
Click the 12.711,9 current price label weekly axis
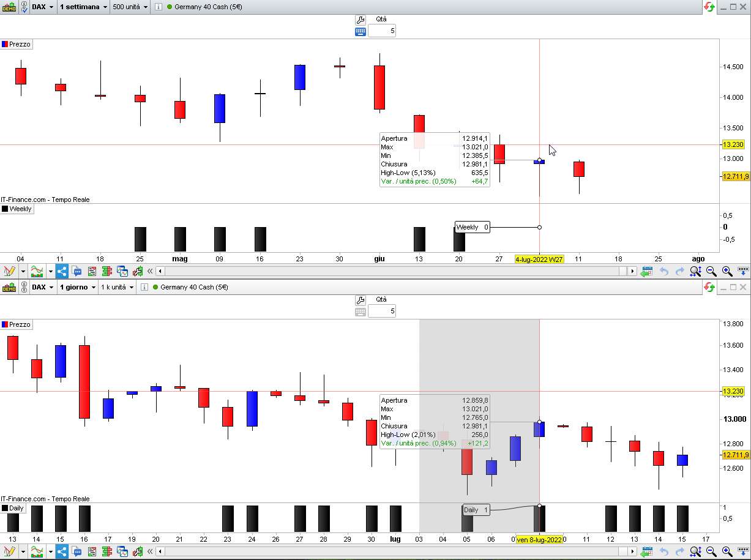click(x=736, y=176)
